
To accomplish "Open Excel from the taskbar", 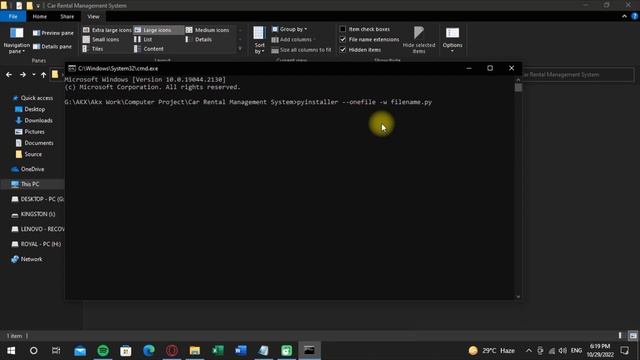I will coord(218,351).
